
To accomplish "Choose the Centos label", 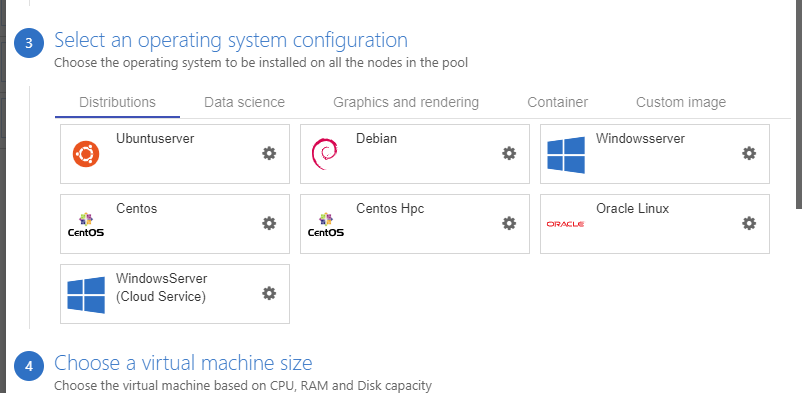I will (137, 209).
